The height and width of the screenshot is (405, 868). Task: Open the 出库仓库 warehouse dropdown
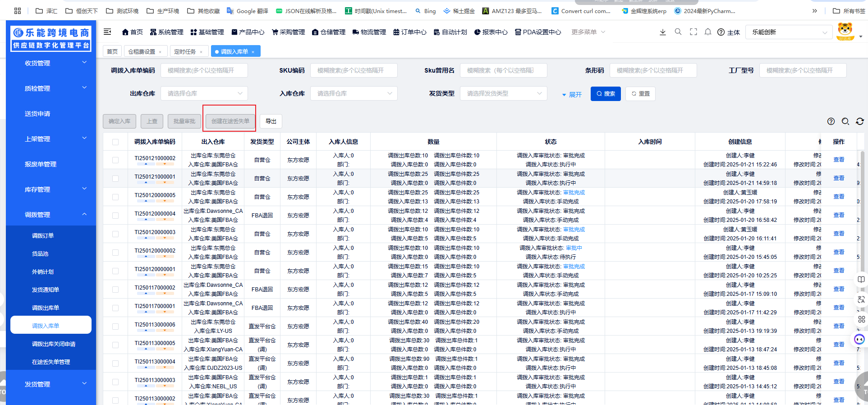204,93
